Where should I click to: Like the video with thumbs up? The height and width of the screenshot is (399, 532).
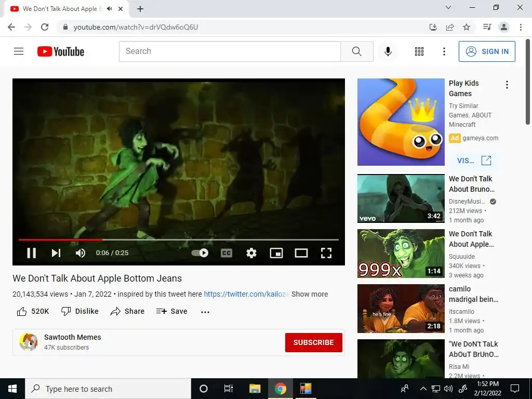pos(33,311)
